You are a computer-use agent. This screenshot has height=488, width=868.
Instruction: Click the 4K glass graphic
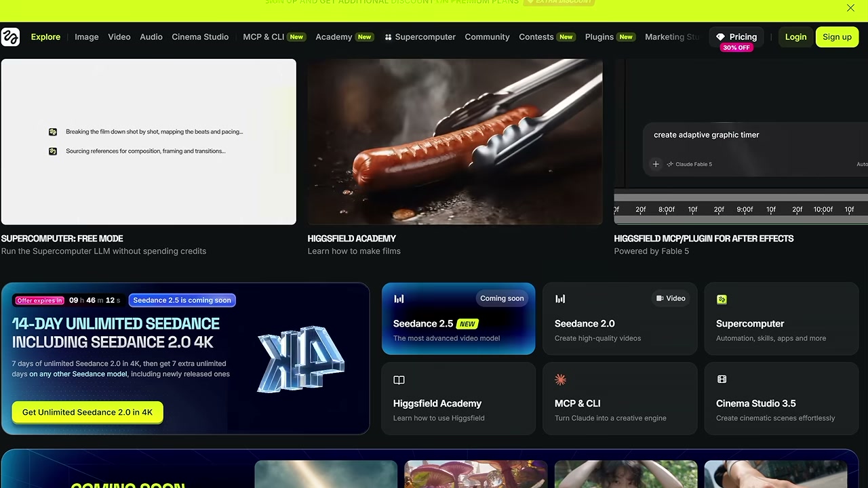click(300, 359)
